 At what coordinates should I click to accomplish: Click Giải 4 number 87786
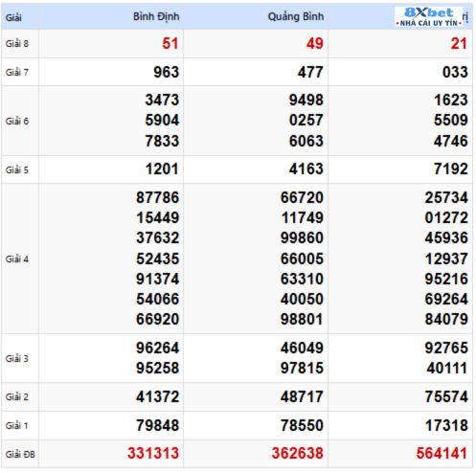pyautogui.click(x=158, y=197)
